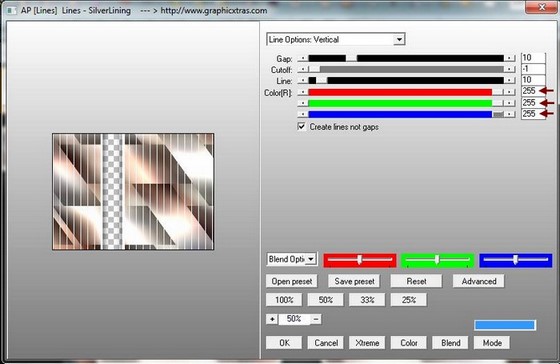
Task: Click the Open preset button
Action: pos(292,281)
